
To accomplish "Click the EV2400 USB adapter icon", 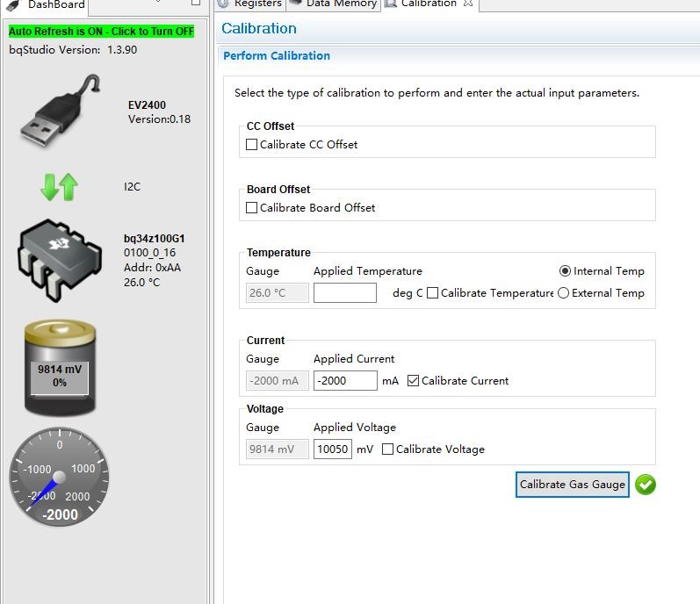I will point(61,111).
